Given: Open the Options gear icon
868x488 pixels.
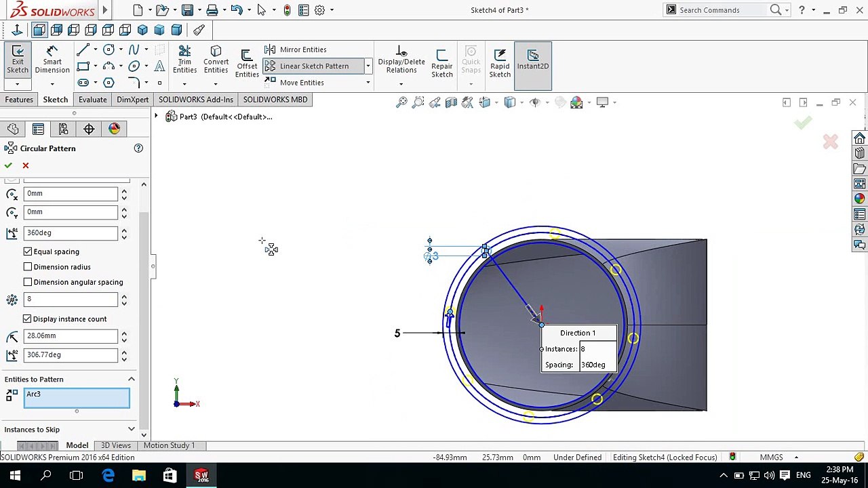Looking at the screenshot, I should pyautogui.click(x=319, y=10).
